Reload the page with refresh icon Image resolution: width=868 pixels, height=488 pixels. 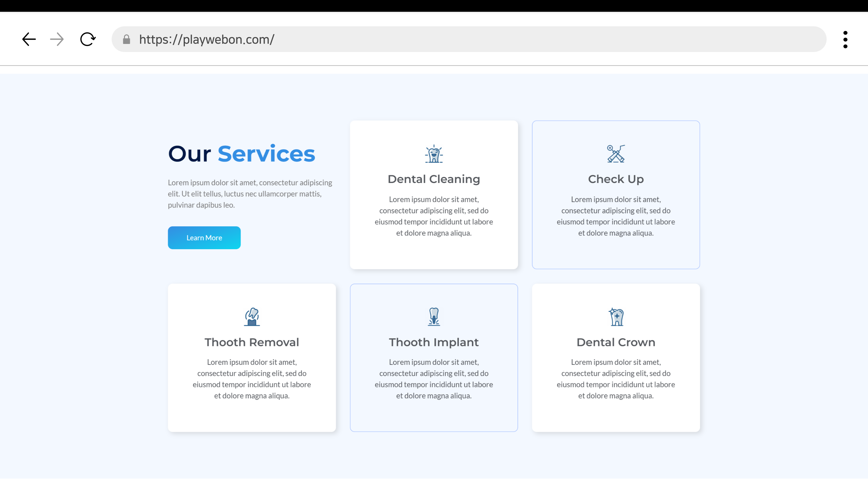click(x=88, y=39)
